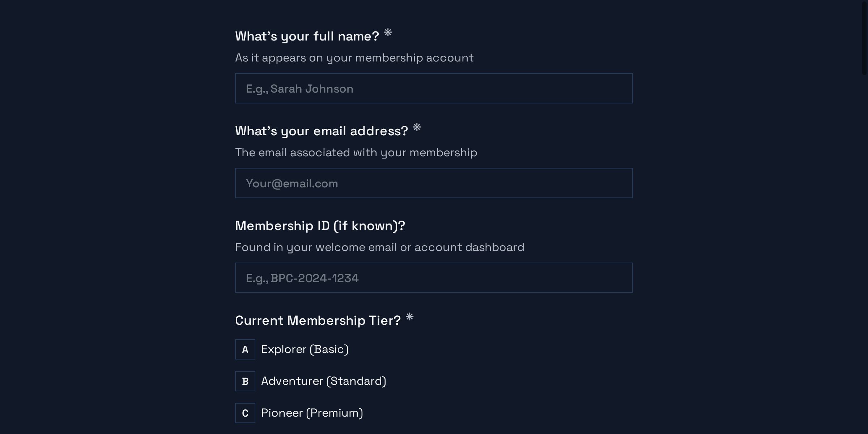Click the 'Found in your welcome email' helper text
Image resolution: width=868 pixels, height=434 pixels.
380,247
